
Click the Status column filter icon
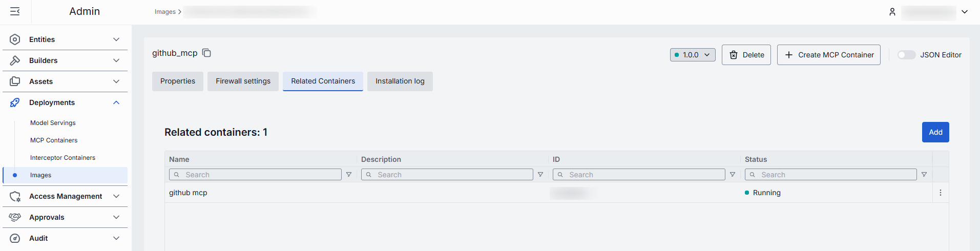pyautogui.click(x=924, y=175)
